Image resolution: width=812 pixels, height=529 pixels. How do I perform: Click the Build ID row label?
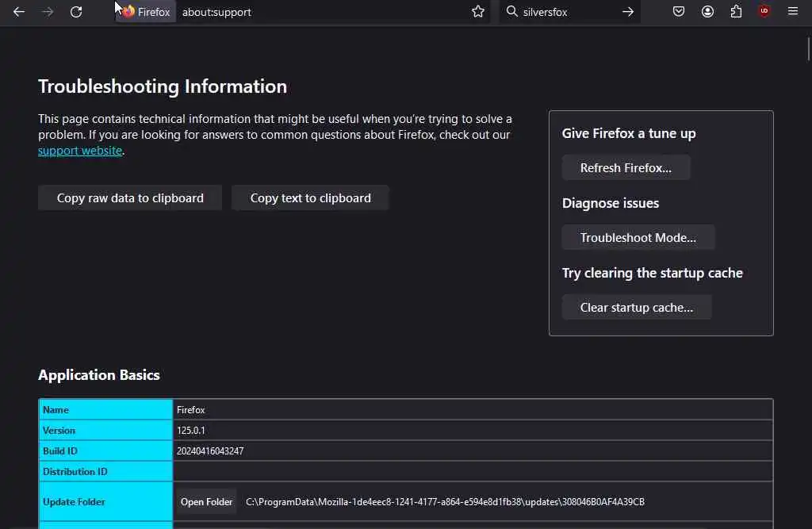(x=60, y=451)
